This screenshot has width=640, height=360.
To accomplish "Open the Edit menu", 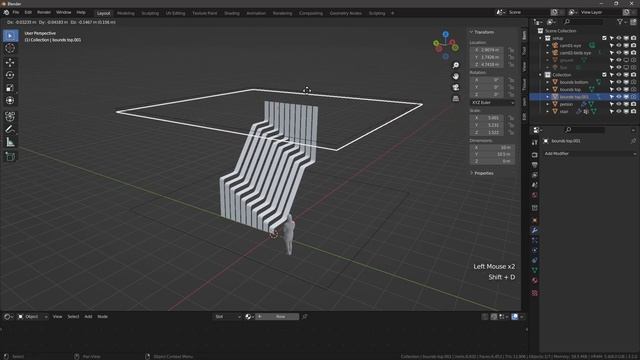I will coord(28,13).
